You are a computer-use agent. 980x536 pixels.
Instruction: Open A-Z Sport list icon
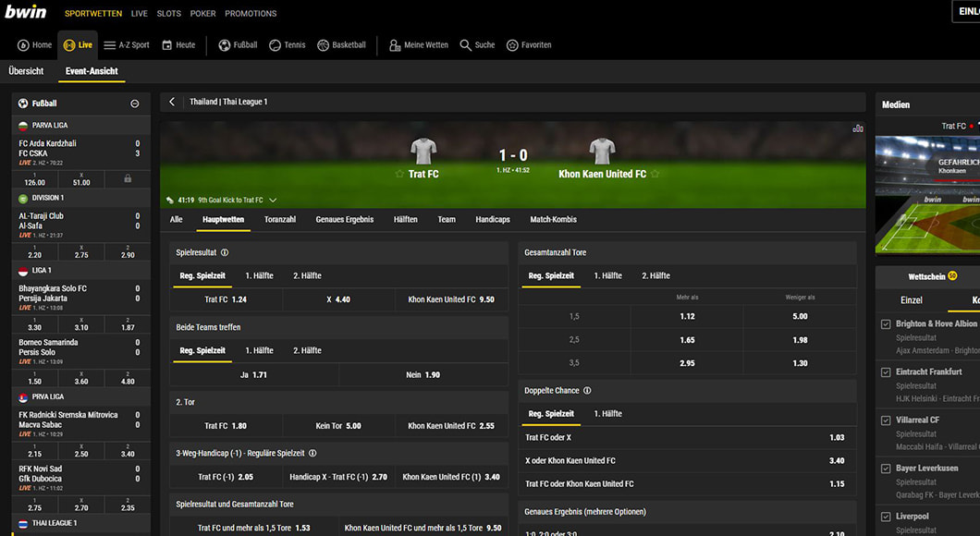(109, 45)
